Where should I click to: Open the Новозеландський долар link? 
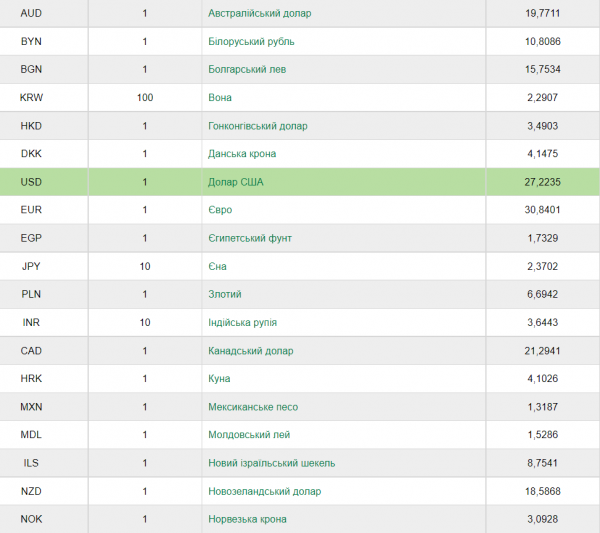pyautogui.click(x=264, y=491)
